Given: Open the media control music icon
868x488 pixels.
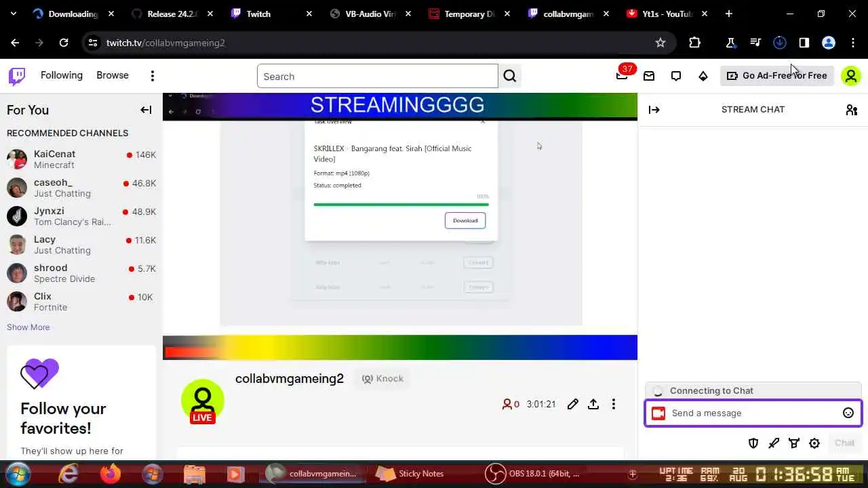Looking at the screenshot, I should (755, 43).
